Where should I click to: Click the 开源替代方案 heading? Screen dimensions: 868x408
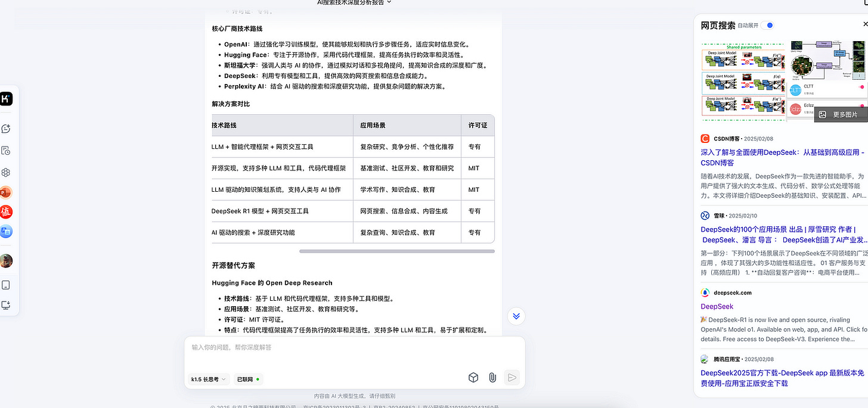click(233, 265)
